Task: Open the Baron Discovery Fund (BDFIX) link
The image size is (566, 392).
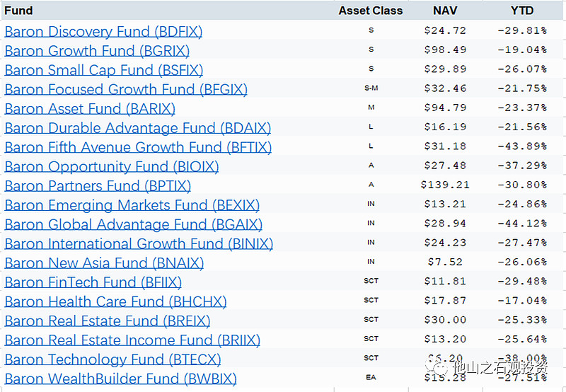Action: [103, 32]
